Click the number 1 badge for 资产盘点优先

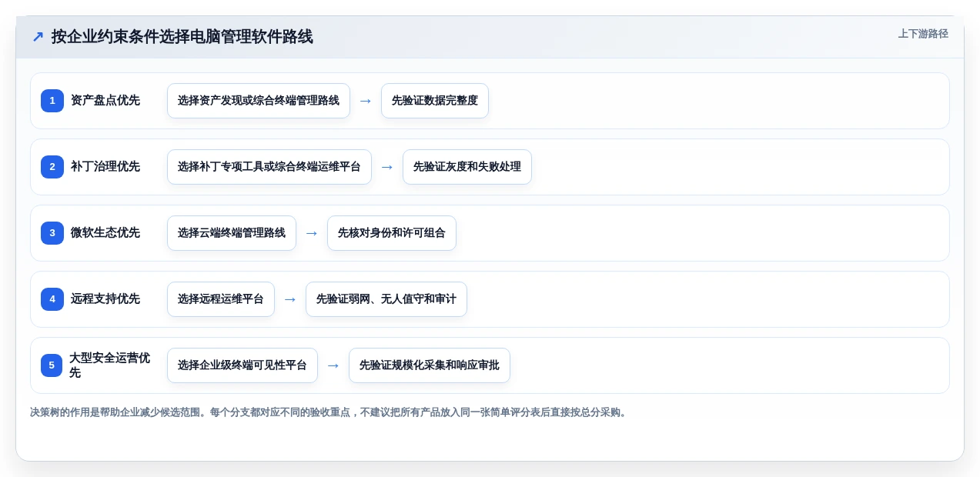coord(52,101)
